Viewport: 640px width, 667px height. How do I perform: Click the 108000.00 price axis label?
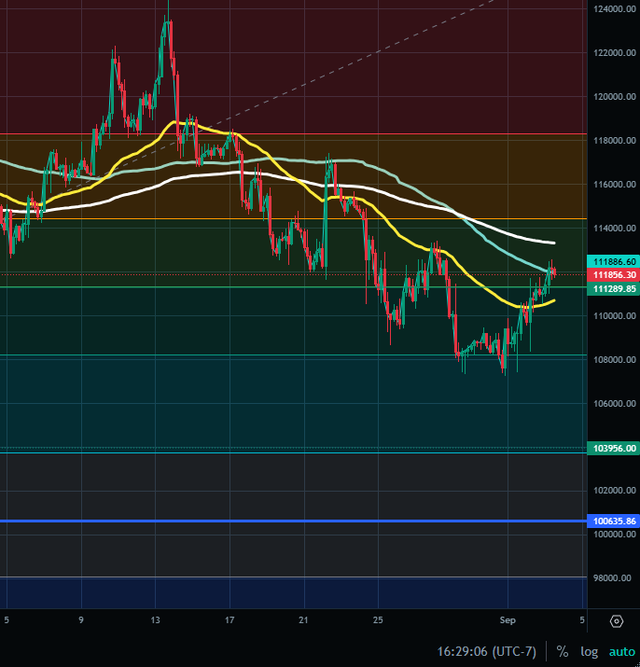click(614, 359)
